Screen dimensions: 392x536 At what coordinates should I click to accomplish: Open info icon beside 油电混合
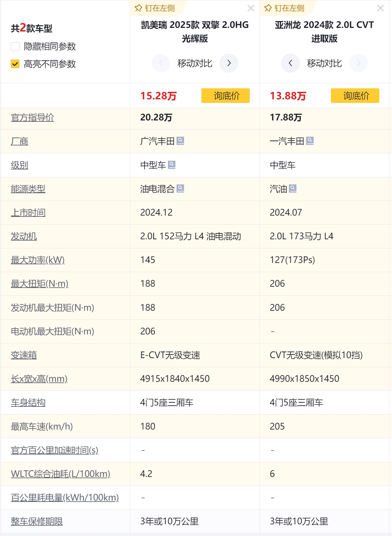180,189
